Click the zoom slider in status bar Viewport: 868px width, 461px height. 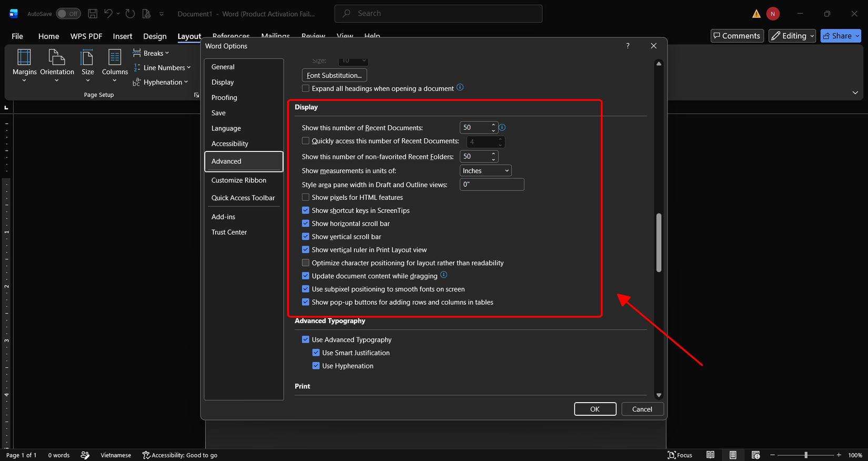[x=805, y=455]
